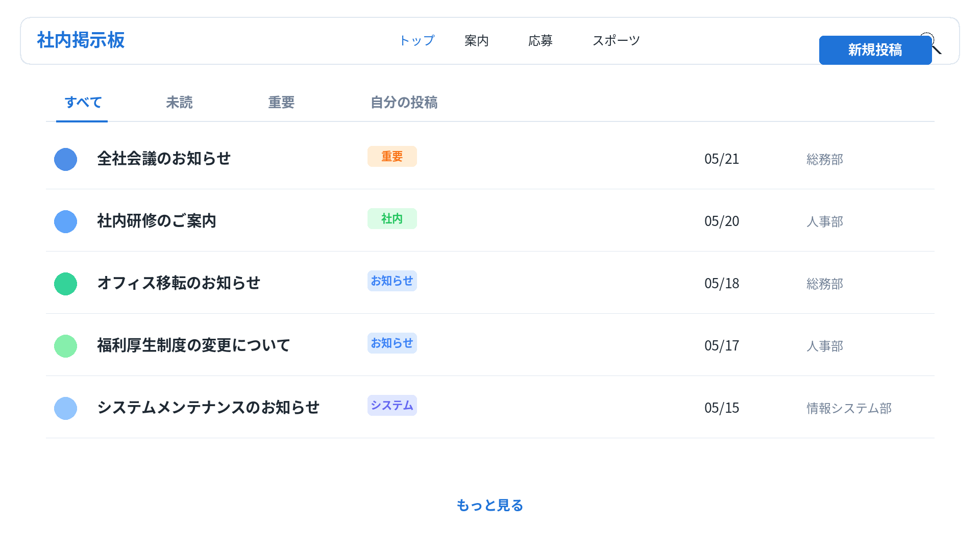Open the post 全社会議のお知らせ
The width and height of the screenshot is (980, 551).
[x=164, y=159]
